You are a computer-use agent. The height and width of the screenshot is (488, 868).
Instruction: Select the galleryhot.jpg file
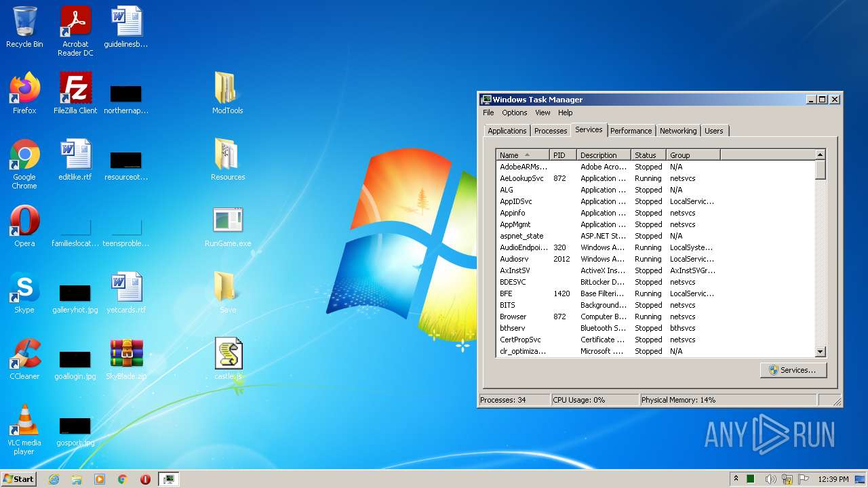pyautogui.click(x=75, y=298)
